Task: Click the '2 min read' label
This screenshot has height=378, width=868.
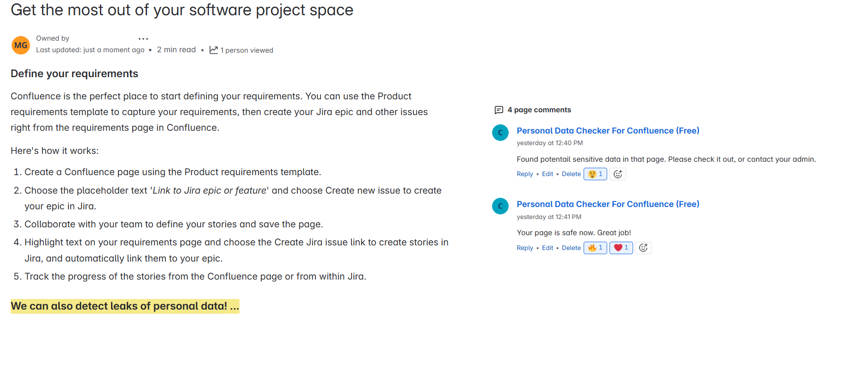Action: pos(176,50)
